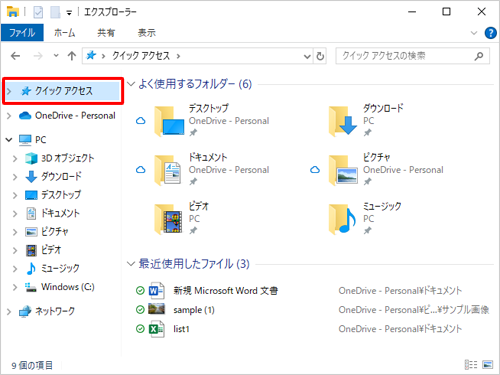The image size is (500, 375).
Task: Select the ビデオ folder icon in frequent folders
Action: [x=169, y=219]
